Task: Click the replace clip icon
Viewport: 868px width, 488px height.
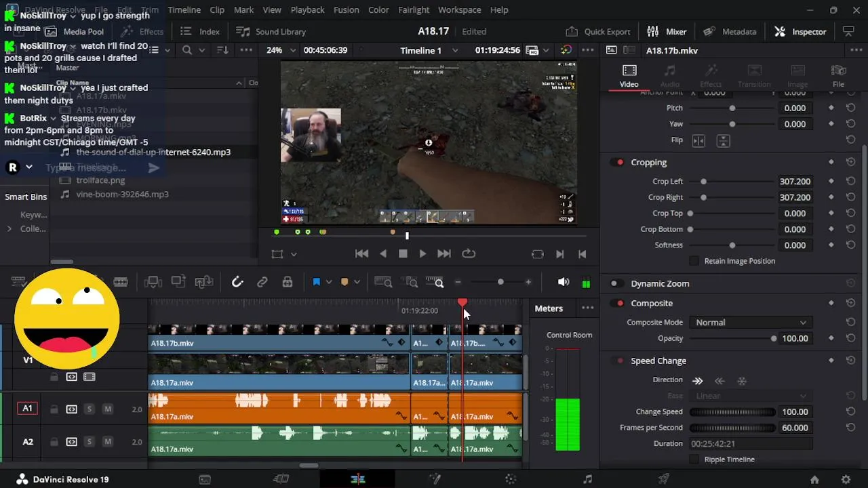Action: [204, 282]
